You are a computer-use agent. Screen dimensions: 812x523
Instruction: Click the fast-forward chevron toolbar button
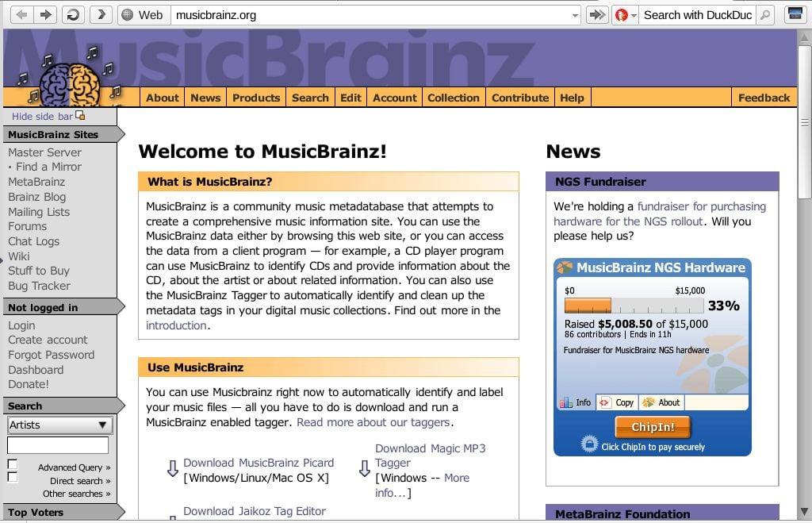coord(101,14)
